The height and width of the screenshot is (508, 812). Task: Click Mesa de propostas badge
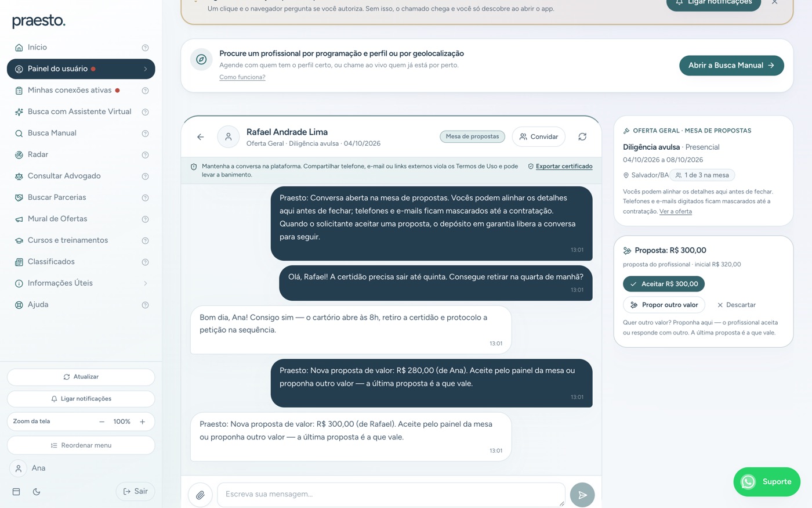pos(472,137)
